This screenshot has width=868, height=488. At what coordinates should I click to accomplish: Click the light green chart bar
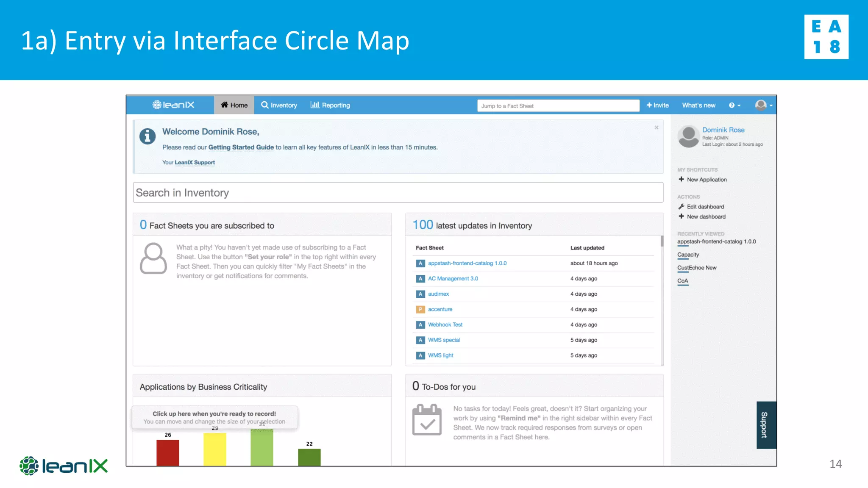262,447
